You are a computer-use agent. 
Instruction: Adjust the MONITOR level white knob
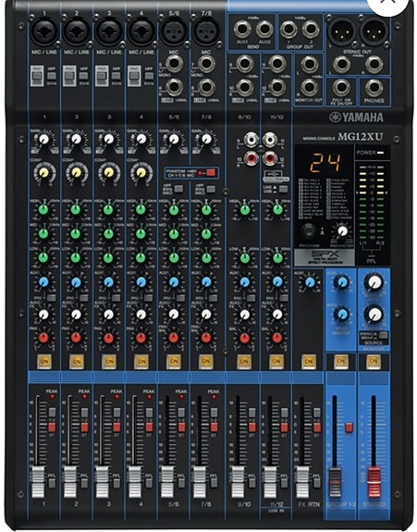point(374,282)
